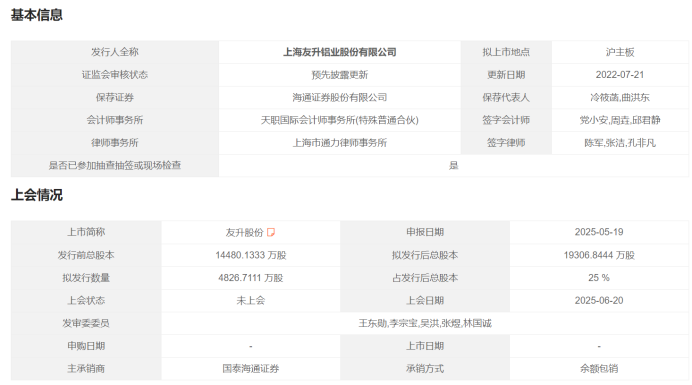The image size is (692, 385).
Task: Click the 证监会审核状态 label cell
Action: coord(115,75)
